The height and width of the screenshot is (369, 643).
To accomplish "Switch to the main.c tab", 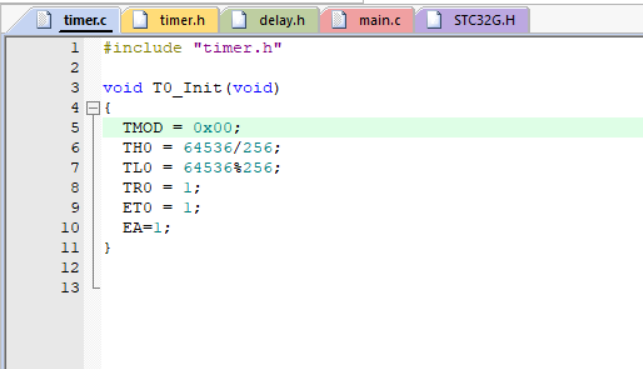I will pos(367,20).
